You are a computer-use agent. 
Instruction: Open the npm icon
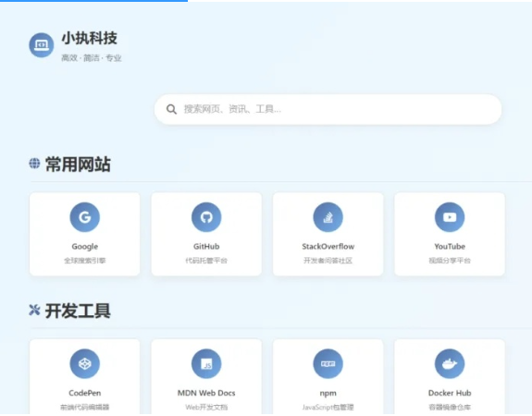coord(328,363)
